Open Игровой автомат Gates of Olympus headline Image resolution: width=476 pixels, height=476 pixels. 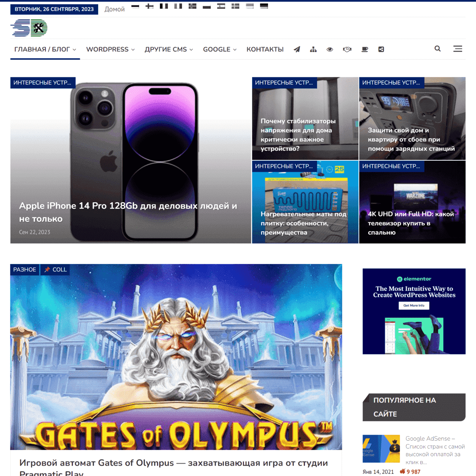coord(174,468)
